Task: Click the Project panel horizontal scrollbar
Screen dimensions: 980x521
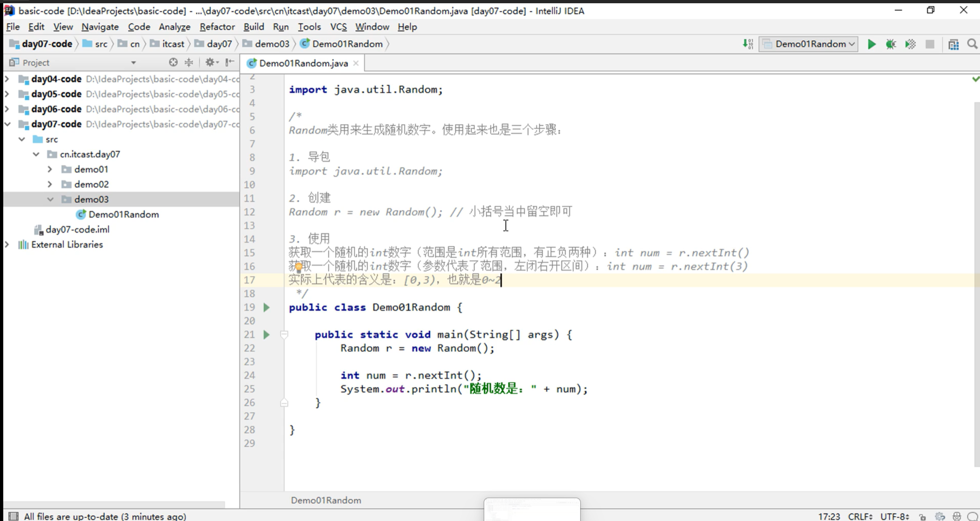Action: 114,505
